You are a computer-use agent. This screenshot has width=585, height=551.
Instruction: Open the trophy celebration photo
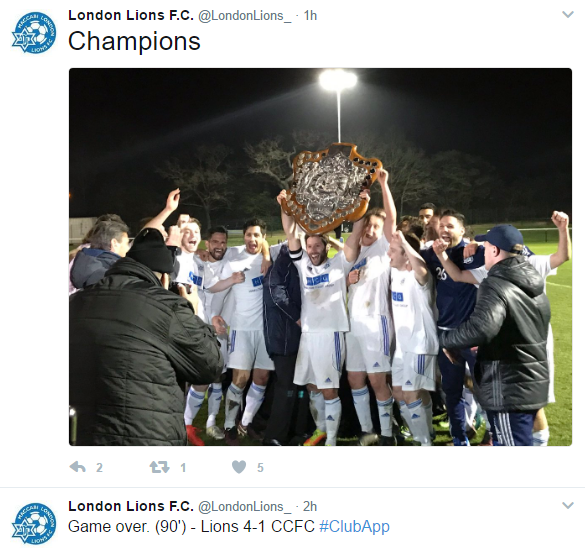click(320, 257)
